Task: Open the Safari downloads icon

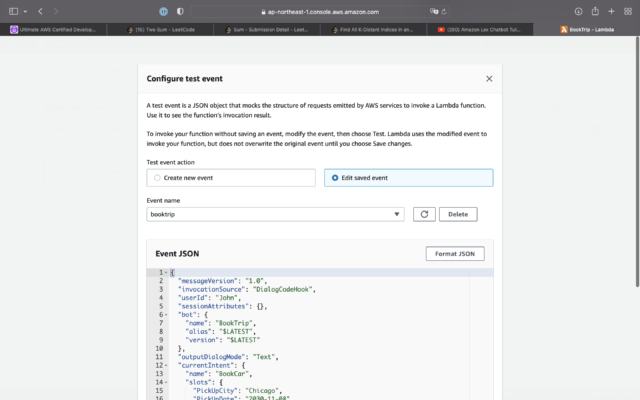Action: click(578, 11)
